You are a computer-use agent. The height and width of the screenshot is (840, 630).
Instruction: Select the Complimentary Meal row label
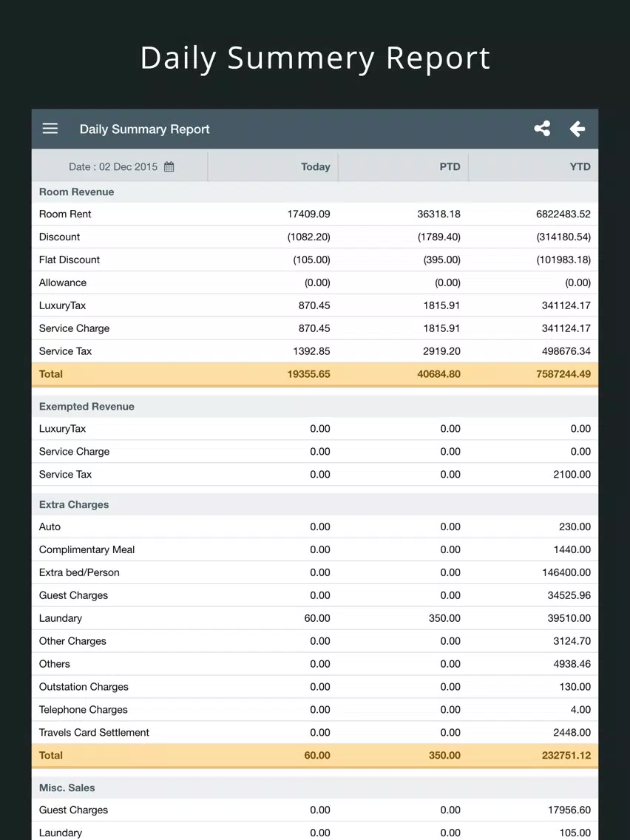(x=87, y=549)
